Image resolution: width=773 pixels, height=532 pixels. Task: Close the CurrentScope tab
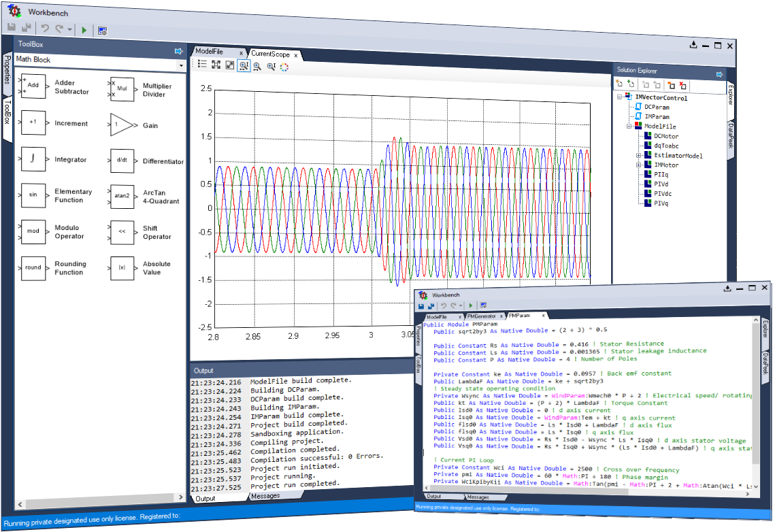pos(296,55)
